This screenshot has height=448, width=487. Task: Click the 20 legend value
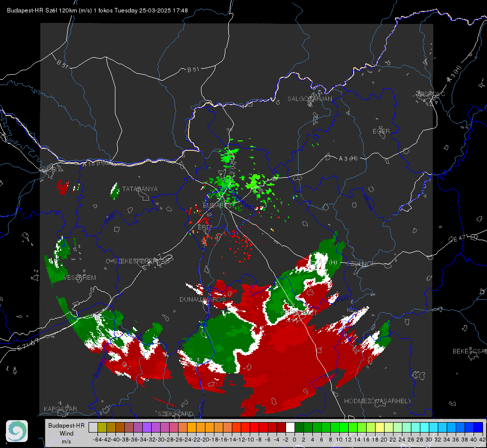(384, 440)
